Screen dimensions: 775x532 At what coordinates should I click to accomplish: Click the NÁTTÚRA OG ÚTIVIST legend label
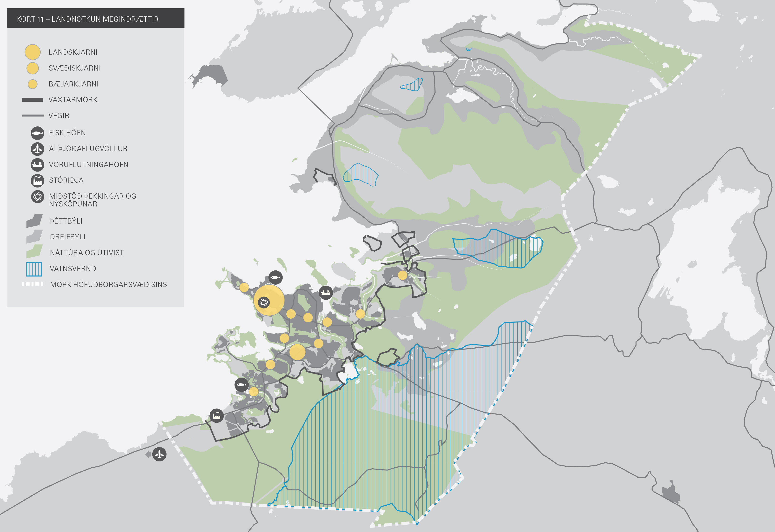(87, 253)
